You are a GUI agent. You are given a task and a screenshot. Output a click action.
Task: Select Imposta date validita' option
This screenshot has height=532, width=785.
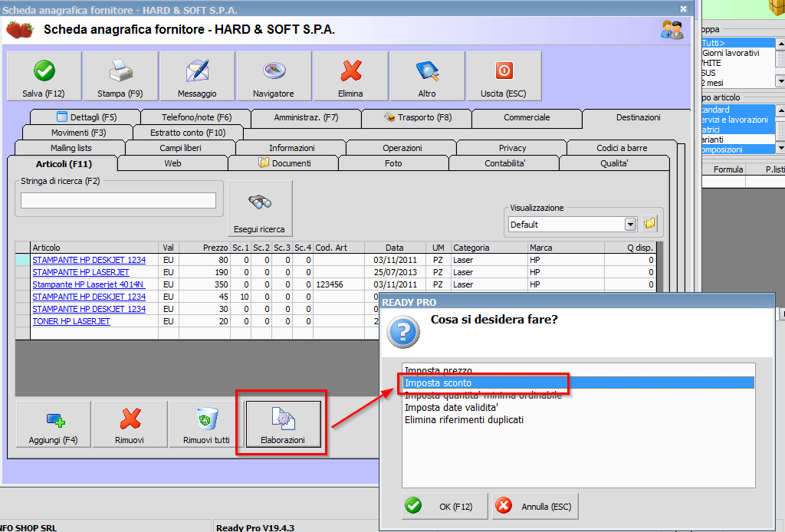pyautogui.click(x=578, y=407)
